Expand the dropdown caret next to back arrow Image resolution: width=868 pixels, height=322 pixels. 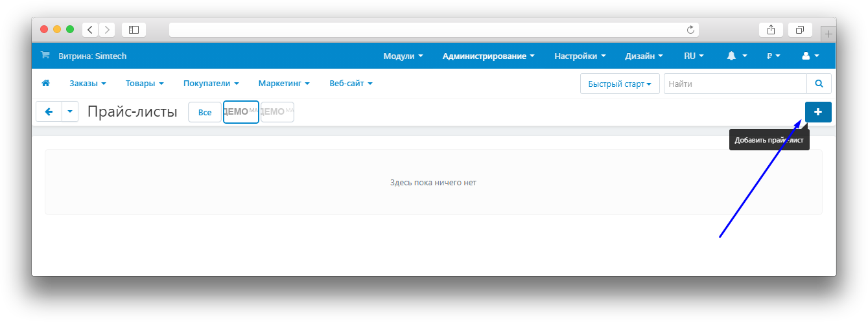pyautogui.click(x=70, y=112)
